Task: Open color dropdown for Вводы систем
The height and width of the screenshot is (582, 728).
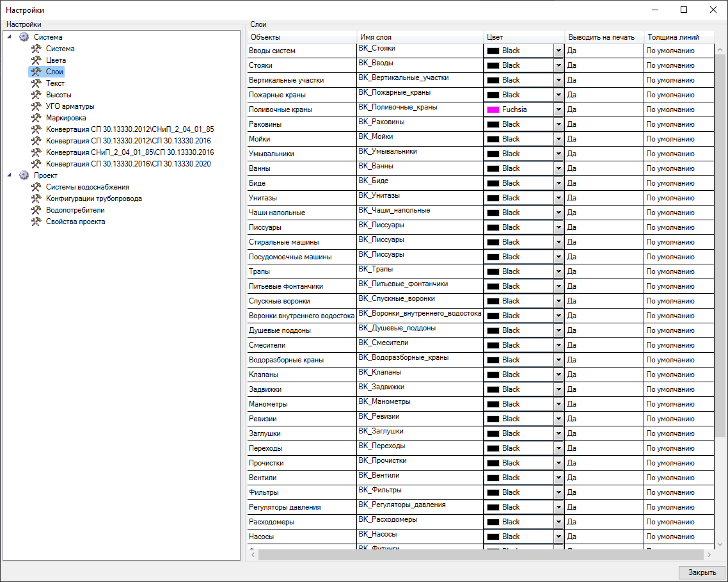Action: point(558,51)
